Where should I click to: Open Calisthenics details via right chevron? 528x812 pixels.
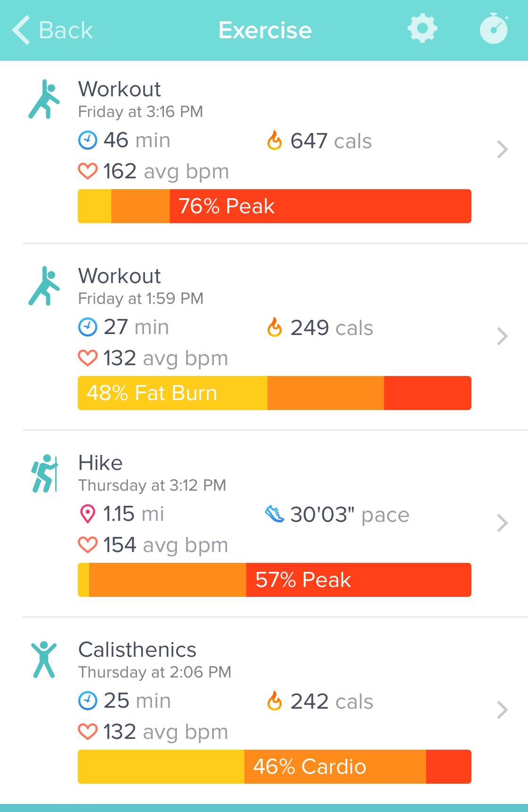click(x=502, y=710)
